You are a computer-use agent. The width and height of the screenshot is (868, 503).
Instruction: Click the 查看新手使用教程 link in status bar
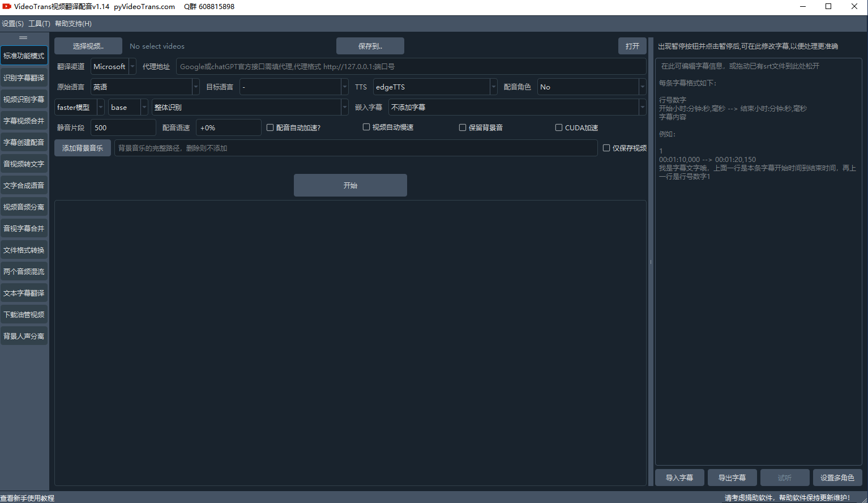point(28,498)
